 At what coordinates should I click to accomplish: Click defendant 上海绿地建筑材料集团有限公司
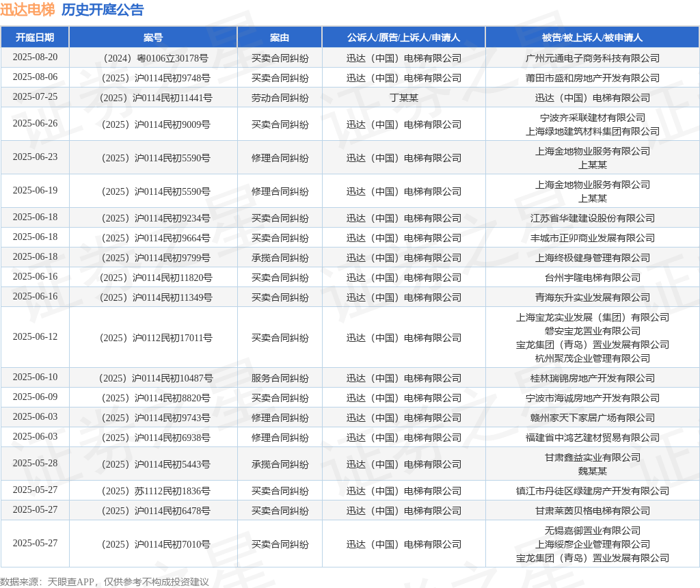pyautogui.click(x=593, y=131)
